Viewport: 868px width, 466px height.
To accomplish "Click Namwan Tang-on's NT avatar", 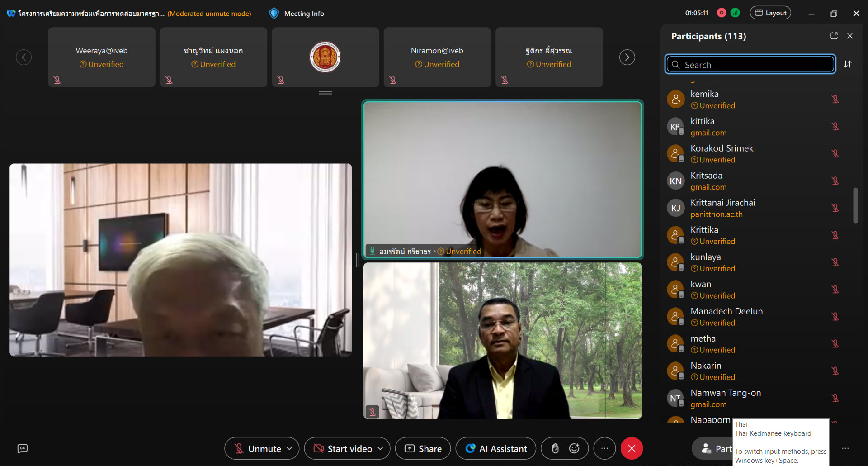I will (x=676, y=398).
